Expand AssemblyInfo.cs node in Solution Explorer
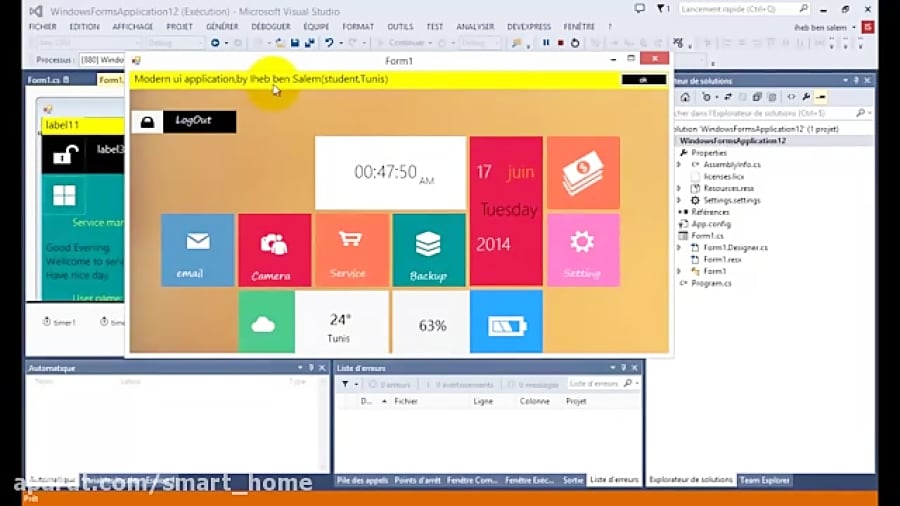The image size is (900, 506). [x=679, y=165]
